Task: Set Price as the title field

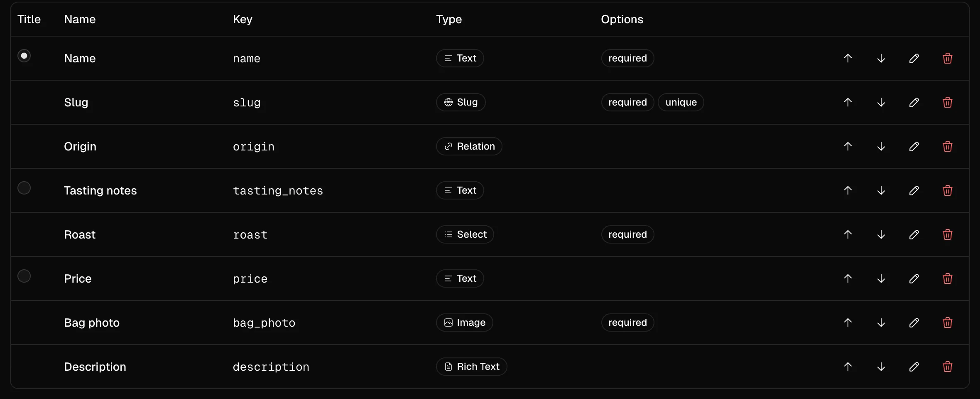Action: click(x=24, y=276)
